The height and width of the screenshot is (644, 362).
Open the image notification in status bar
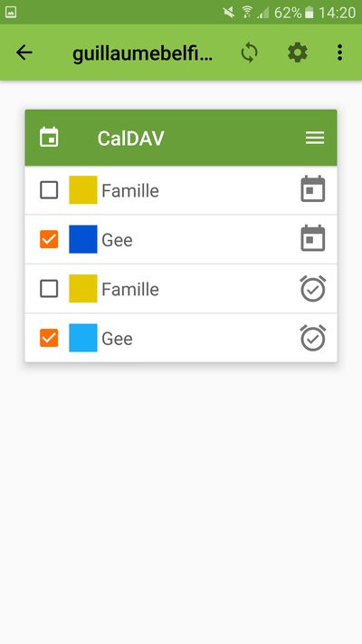[11, 13]
